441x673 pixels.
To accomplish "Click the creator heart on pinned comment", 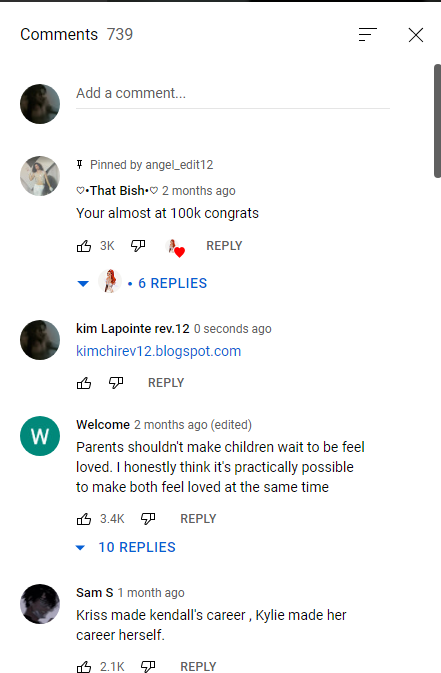I will [x=175, y=248].
